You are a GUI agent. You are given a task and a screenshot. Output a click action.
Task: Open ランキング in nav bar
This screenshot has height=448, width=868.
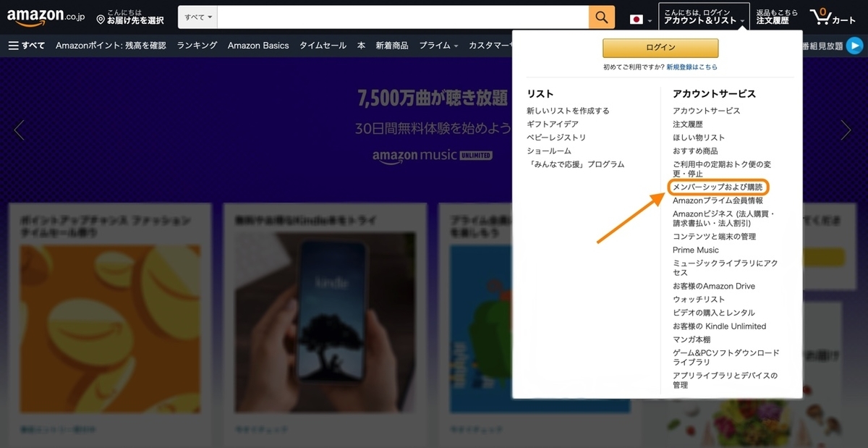[x=197, y=46]
